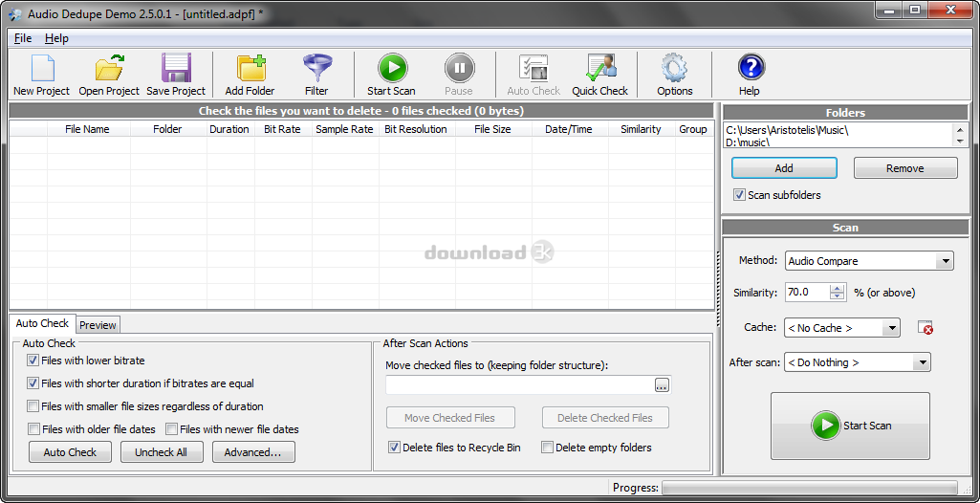Click the Similarity value field
Image resolution: width=980 pixels, height=503 pixels.
click(x=808, y=293)
